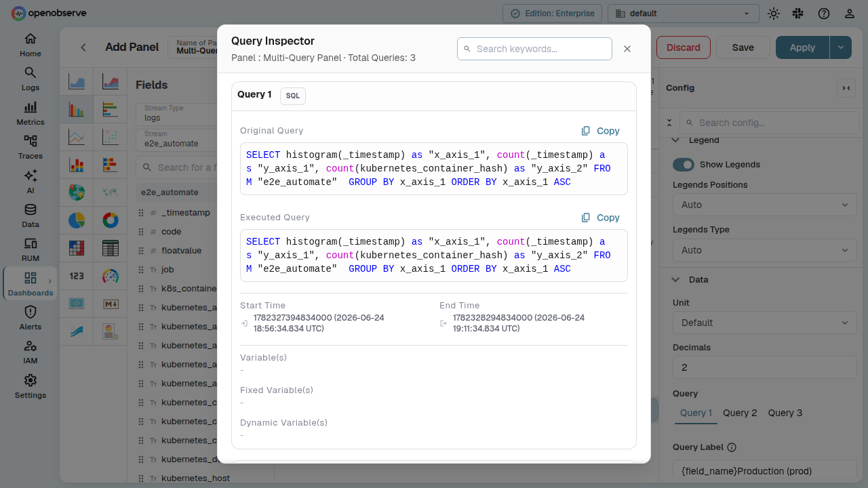Choose the gauge chart type
Screen dimensions: 868x488
pos(111,276)
